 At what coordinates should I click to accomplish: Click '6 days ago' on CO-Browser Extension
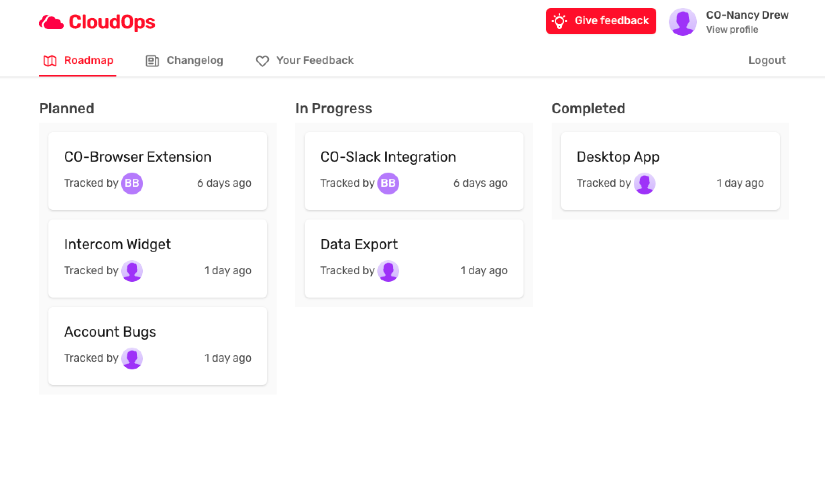(224, 183)
